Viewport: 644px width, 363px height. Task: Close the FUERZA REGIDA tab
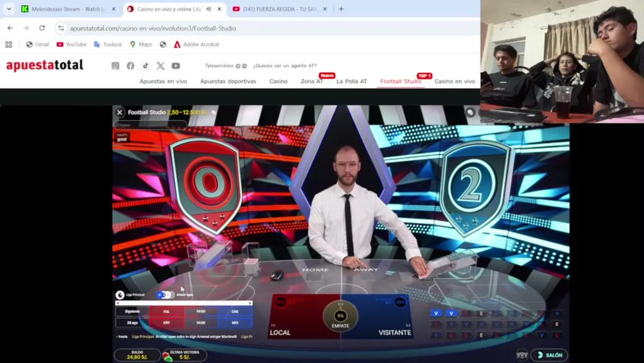point(325,9)
